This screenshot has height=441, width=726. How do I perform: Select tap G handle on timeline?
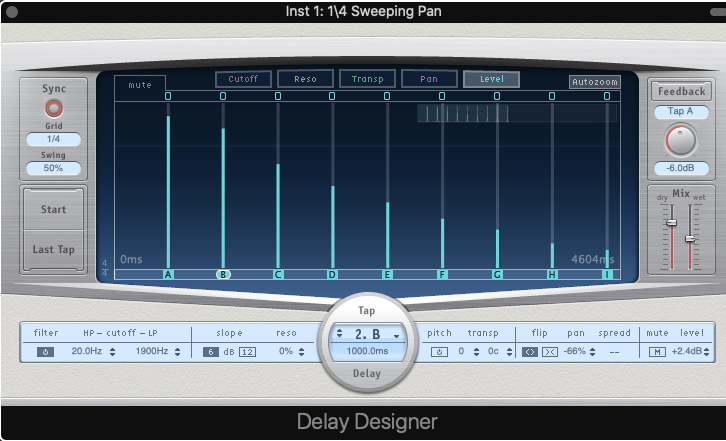(x=497, y=275)
